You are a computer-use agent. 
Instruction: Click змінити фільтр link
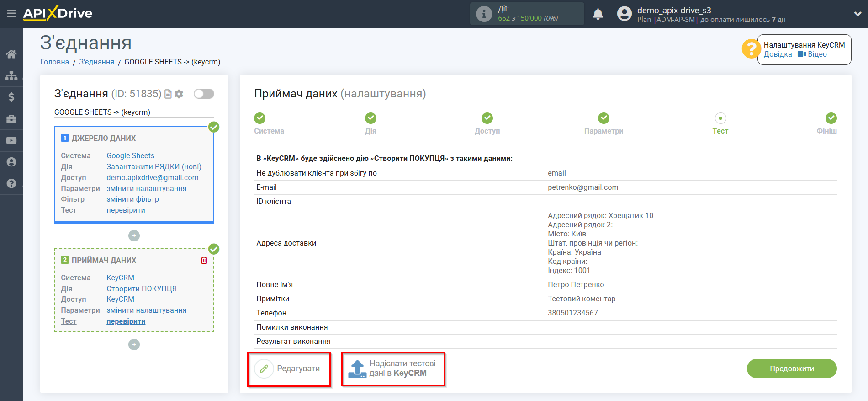[x=133, y=199]
